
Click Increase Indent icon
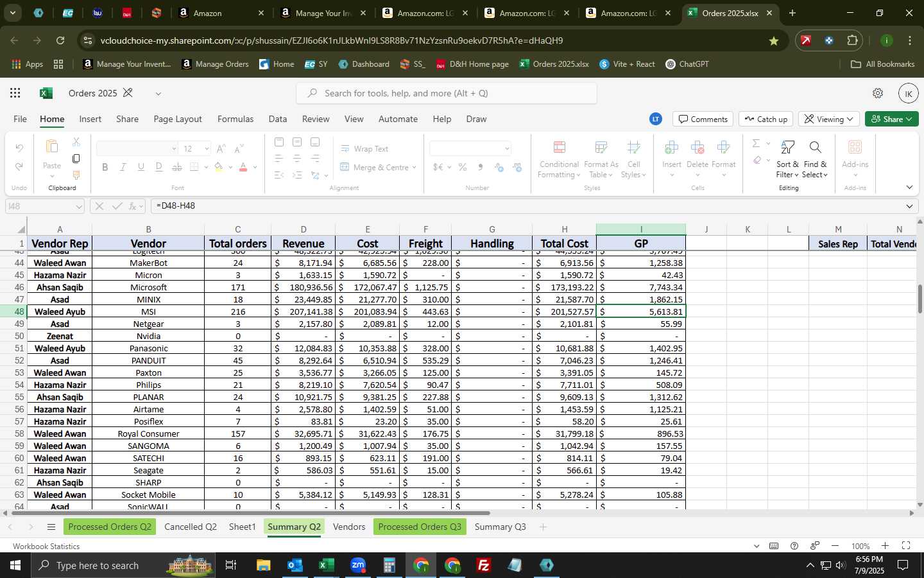pyautogui.click(x=296, y=175)
